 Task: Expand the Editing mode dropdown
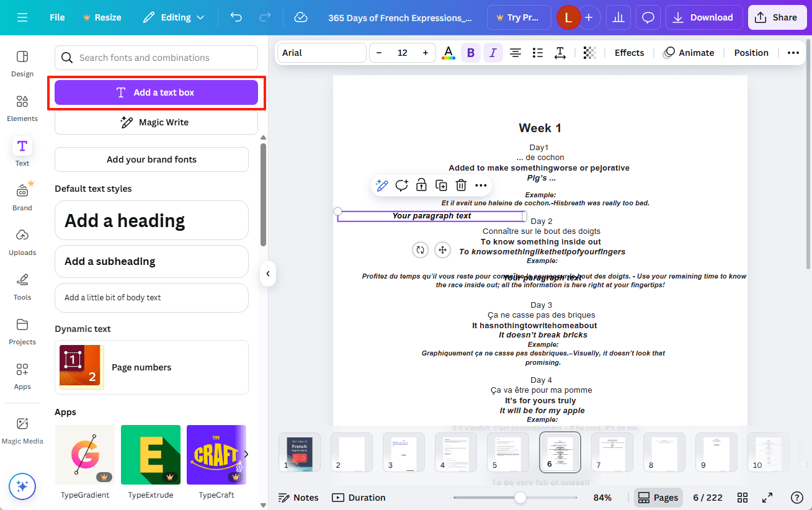click(173, 17)
